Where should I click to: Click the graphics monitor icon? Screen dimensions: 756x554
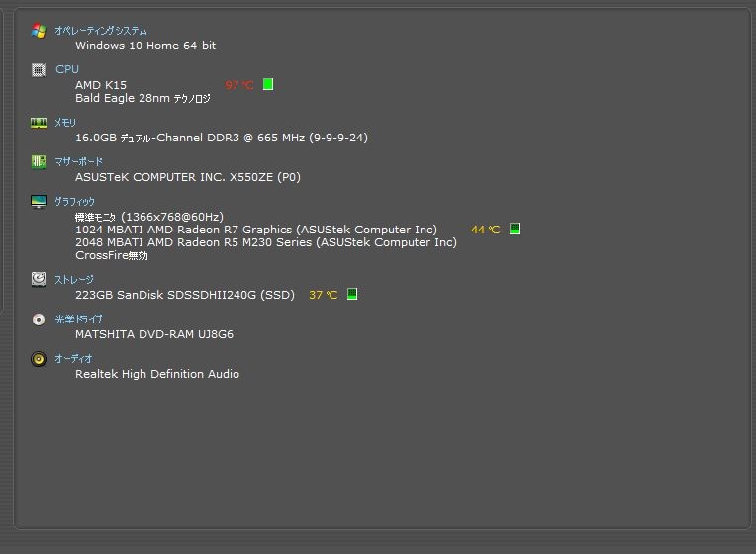(39, 201)
